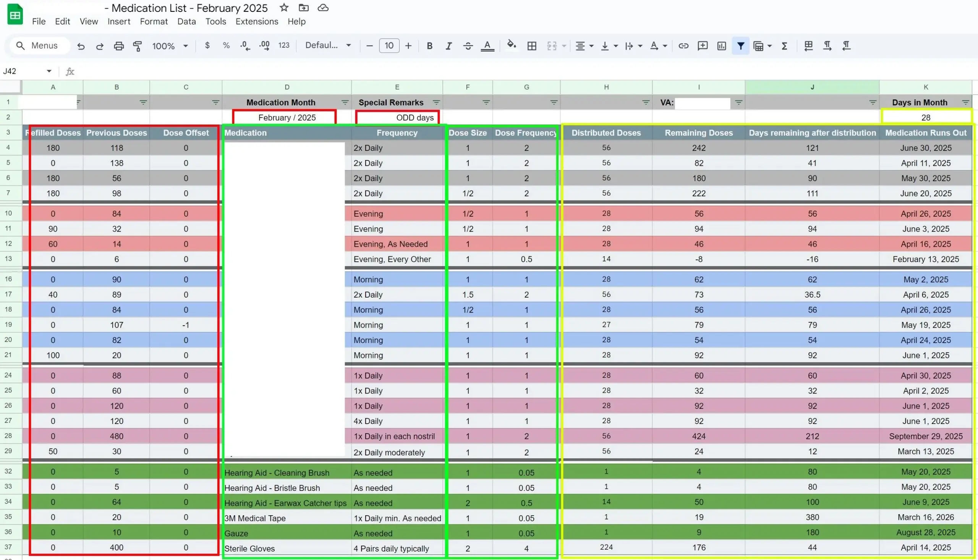
Task: Open the text color picker
Action: (x=487, y=46)
